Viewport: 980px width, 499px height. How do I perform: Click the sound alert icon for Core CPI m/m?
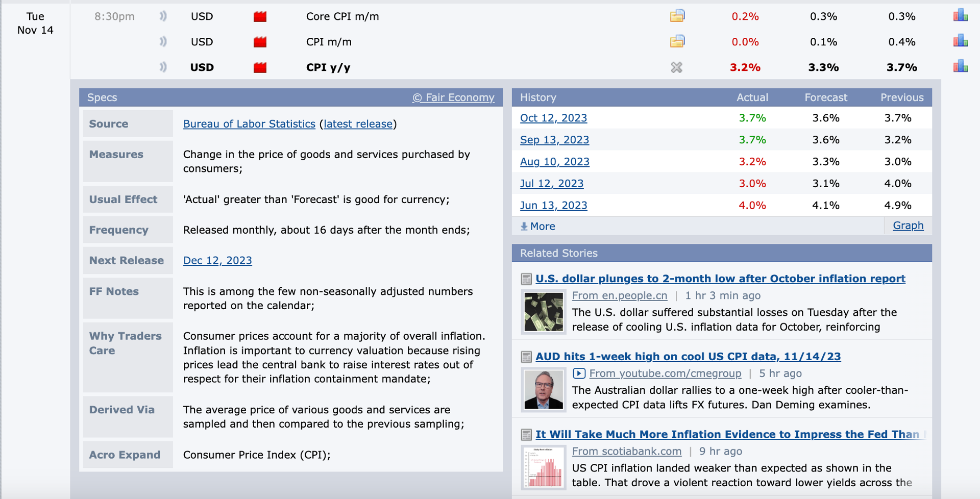pyautogui.click(x=163, y=16)
